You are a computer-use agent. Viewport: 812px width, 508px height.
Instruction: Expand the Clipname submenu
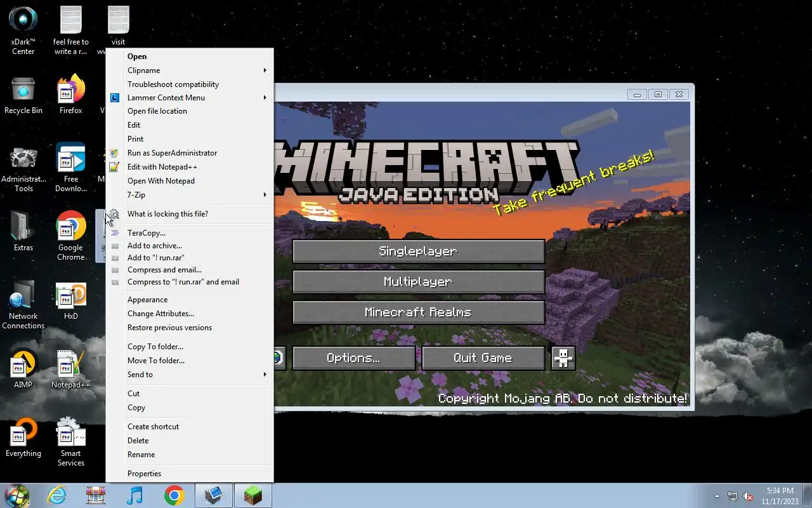pos(190,70)
